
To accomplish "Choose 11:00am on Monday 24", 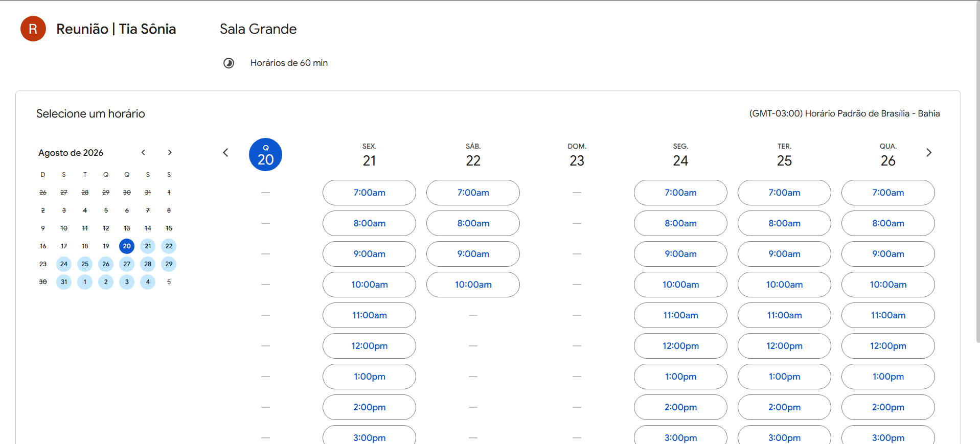I will pyautogui.click(x=680, y=315).
